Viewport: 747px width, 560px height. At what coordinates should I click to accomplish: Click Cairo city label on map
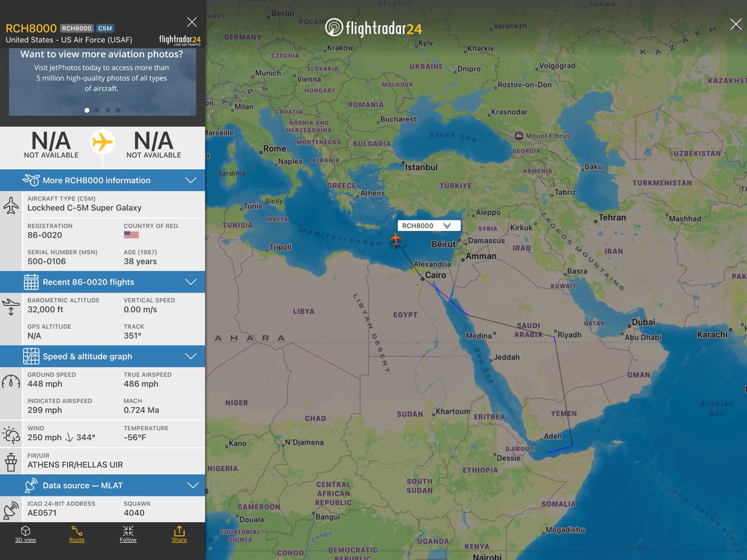click(x=435, y=275)
